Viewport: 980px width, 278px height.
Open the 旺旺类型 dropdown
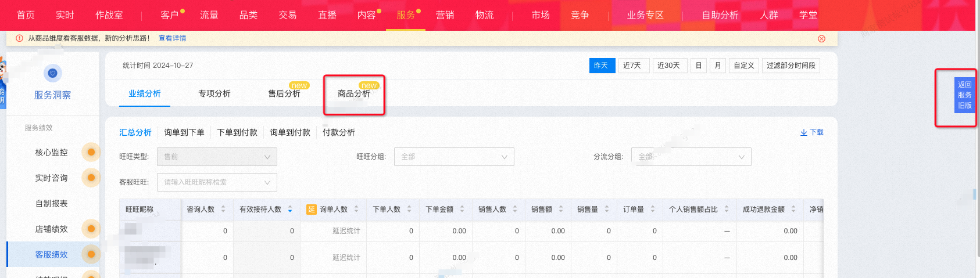[x=217, y=157]
